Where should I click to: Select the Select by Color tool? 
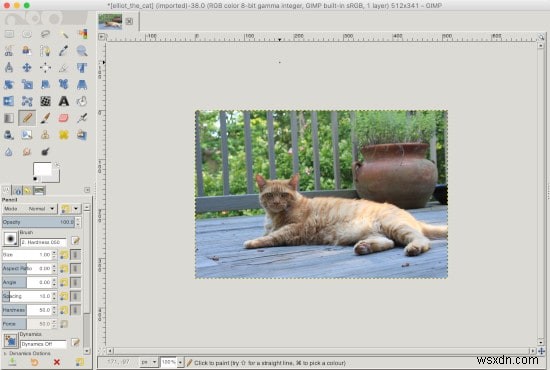click(82, 34)
